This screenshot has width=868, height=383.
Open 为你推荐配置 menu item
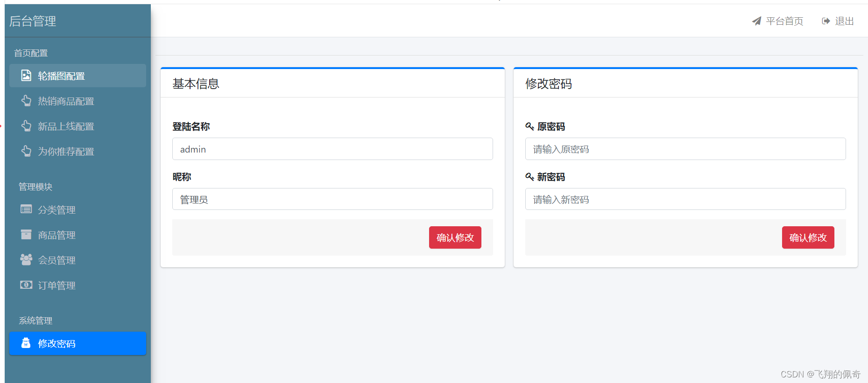tap(66, 152)
